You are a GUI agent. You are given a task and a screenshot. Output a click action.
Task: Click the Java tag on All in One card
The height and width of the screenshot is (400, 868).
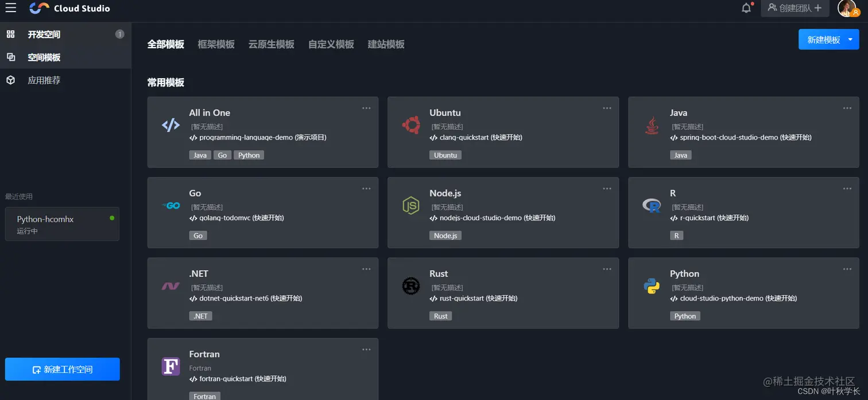point(200,155)
